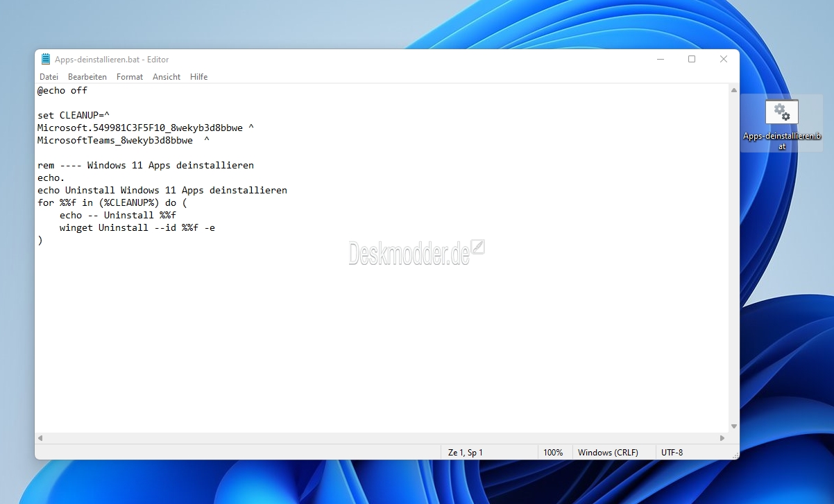Click the '100%' zoom status entry

tap(553, 453)
